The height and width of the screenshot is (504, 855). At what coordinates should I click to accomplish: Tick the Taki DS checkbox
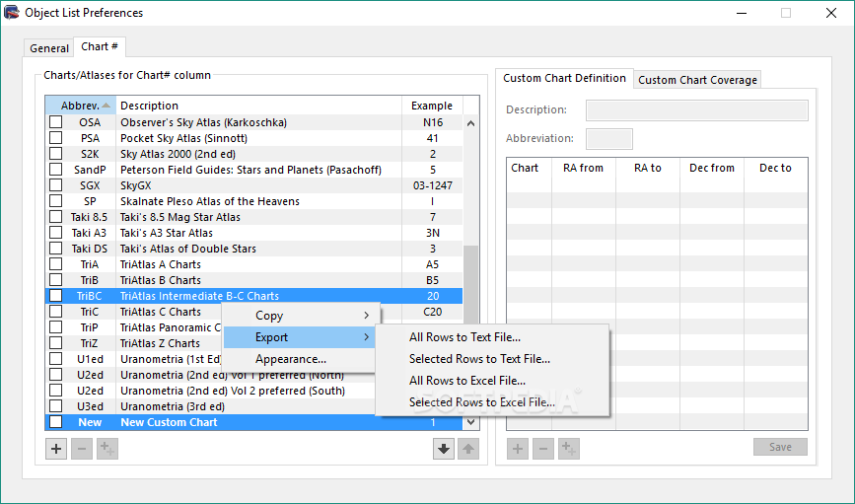(55, 249)
